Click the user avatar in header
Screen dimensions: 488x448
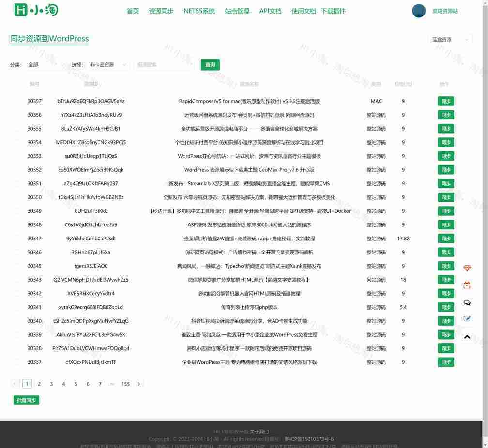click(418, 11)
